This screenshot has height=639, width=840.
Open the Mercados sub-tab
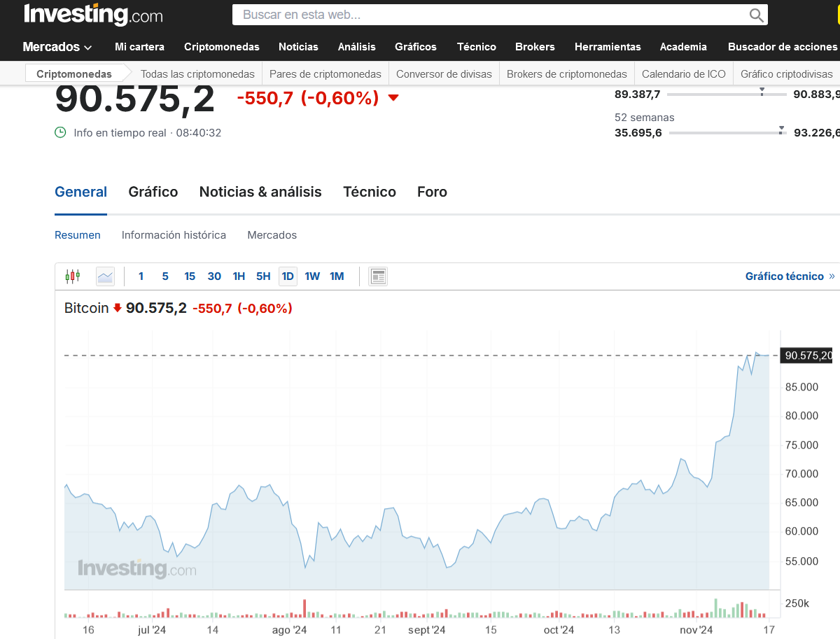coord(272,235)
